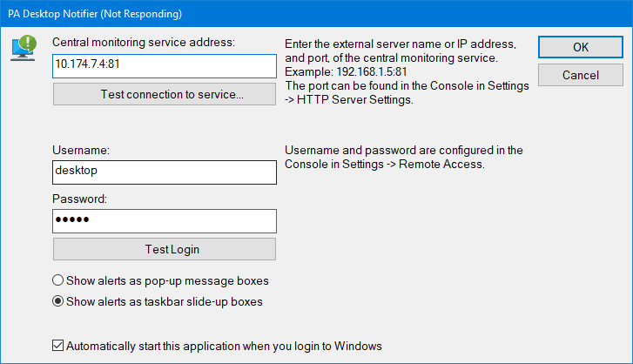The image size is (633, 364).
Task: Click the 'Username and password are configured' text
Action: pyautogui.click(x=403, y=151)
